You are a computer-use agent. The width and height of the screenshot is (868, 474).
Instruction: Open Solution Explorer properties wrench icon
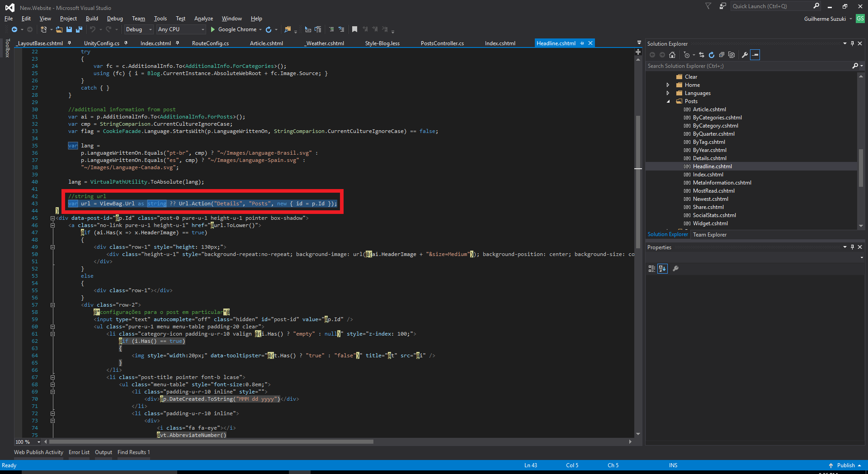pyautogui.click(x=745, y=55)
